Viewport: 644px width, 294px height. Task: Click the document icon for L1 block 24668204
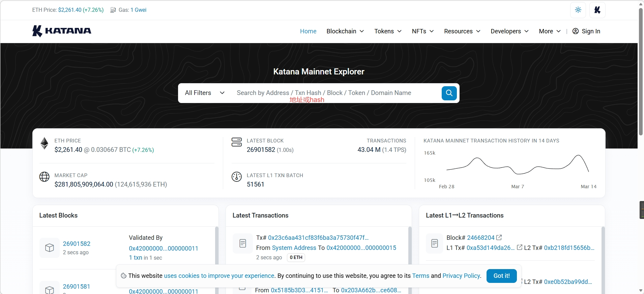click(x=435, y=243)
